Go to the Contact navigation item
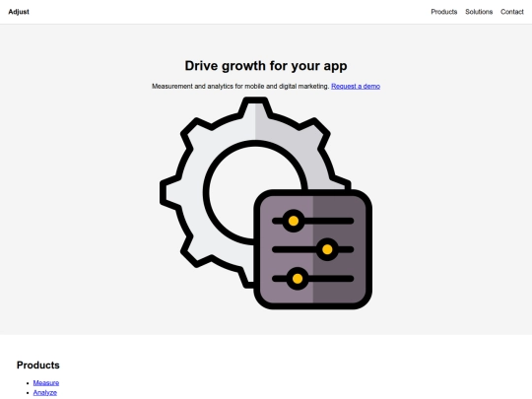This screenshot has width=532, height=399. tap(512, 12)
